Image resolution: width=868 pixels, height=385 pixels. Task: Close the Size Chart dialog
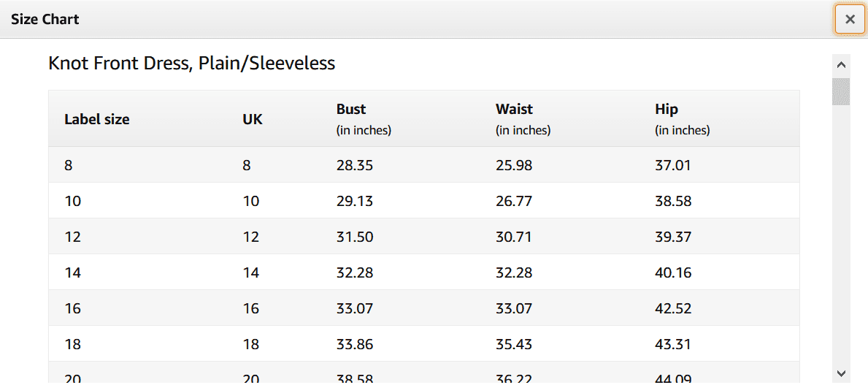(x=849, y=20)
